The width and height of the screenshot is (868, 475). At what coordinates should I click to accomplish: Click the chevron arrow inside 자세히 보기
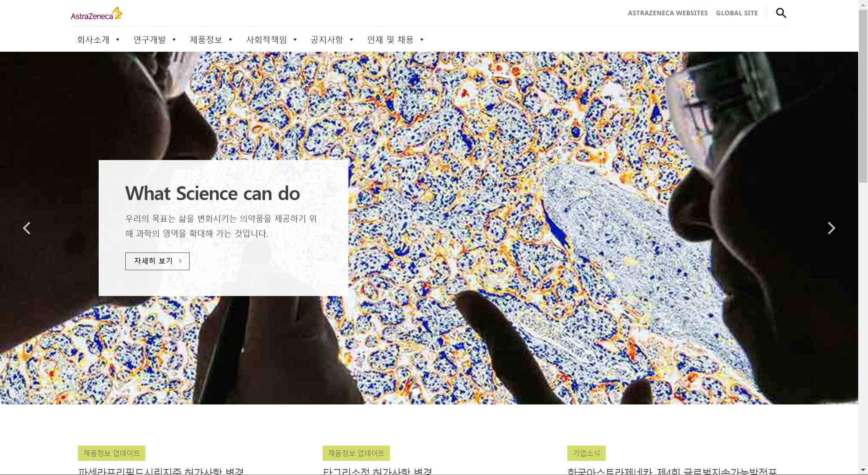click(180, 261)
